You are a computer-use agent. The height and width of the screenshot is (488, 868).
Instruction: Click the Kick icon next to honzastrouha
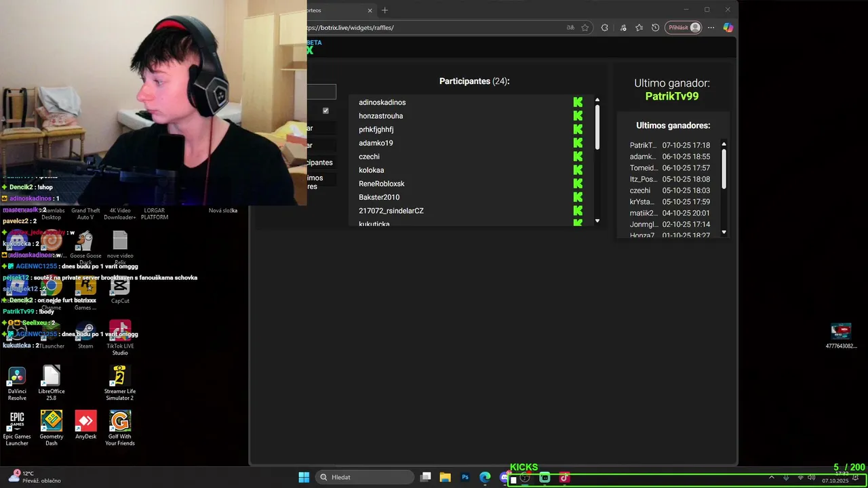[578, 116]
